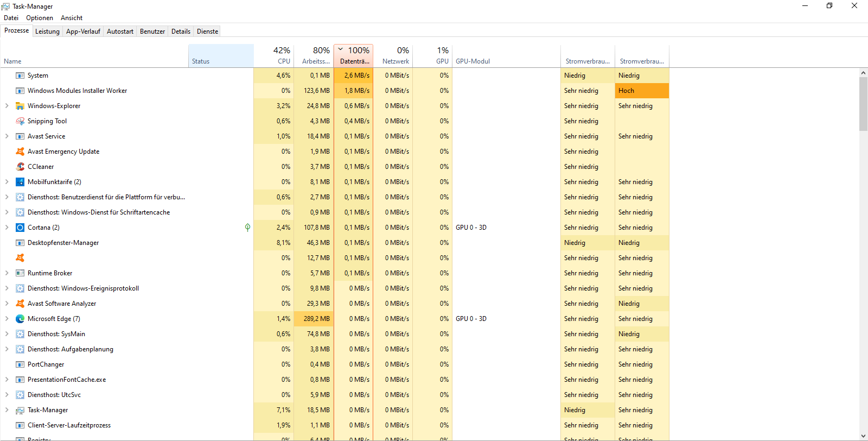Select the Prozesse tab

(16, 30)
